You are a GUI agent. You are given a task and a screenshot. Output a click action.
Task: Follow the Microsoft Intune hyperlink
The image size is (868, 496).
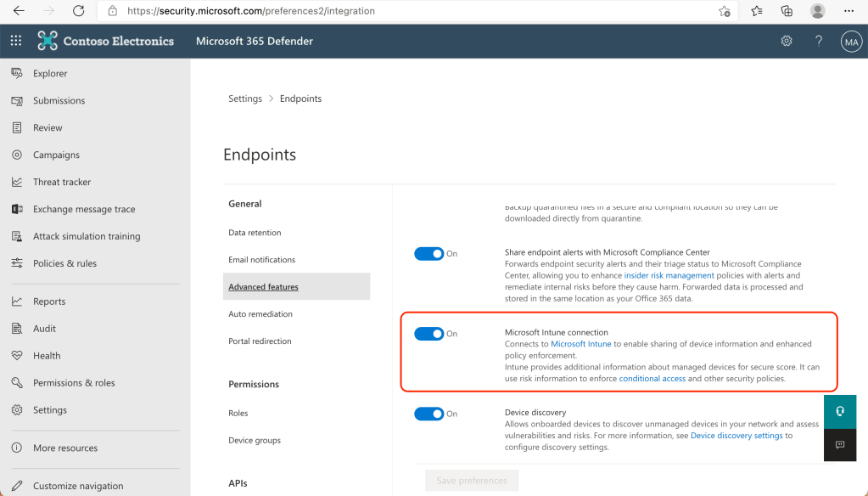(x=580, y=344)
